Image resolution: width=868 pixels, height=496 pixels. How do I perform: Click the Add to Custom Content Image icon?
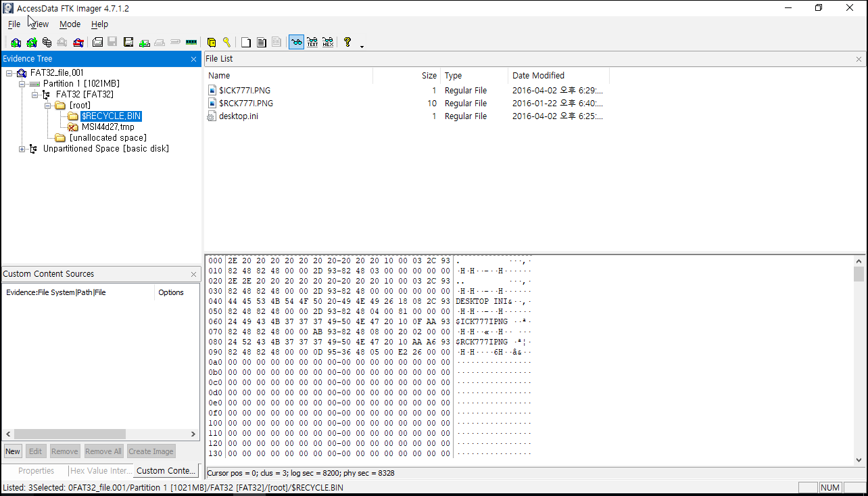coord(144,43)
